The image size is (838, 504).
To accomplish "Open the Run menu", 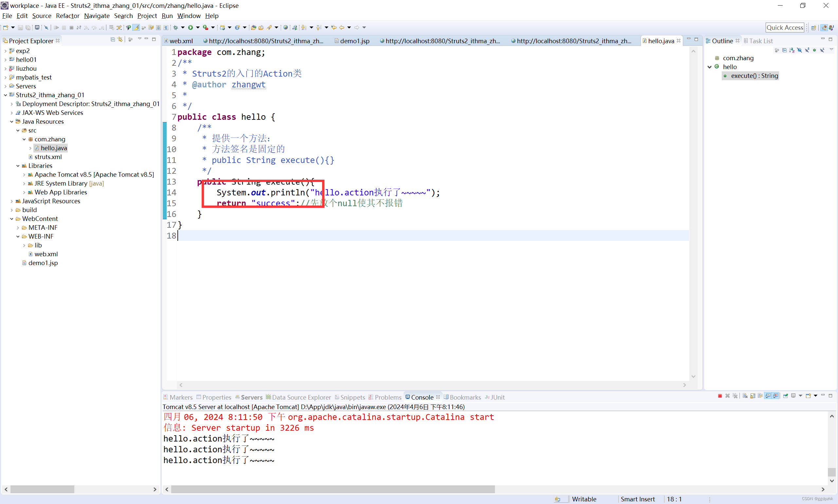I will (x=166, y=16).
